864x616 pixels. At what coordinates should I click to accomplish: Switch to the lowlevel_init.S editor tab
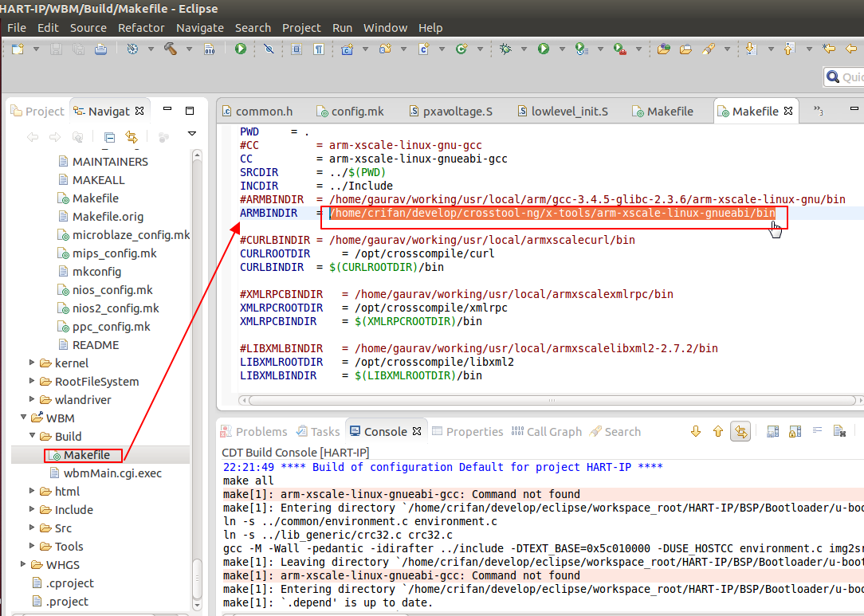click(x=569, y=112)
